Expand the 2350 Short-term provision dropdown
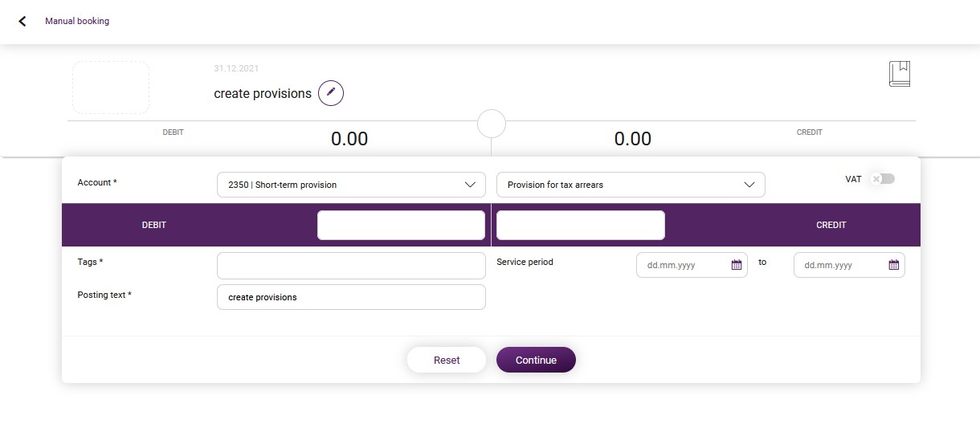Screen dimensions: 980x440 351,185
